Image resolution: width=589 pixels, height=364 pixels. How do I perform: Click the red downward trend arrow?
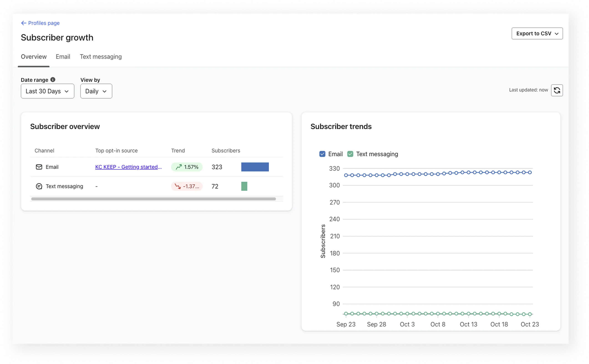178,186
